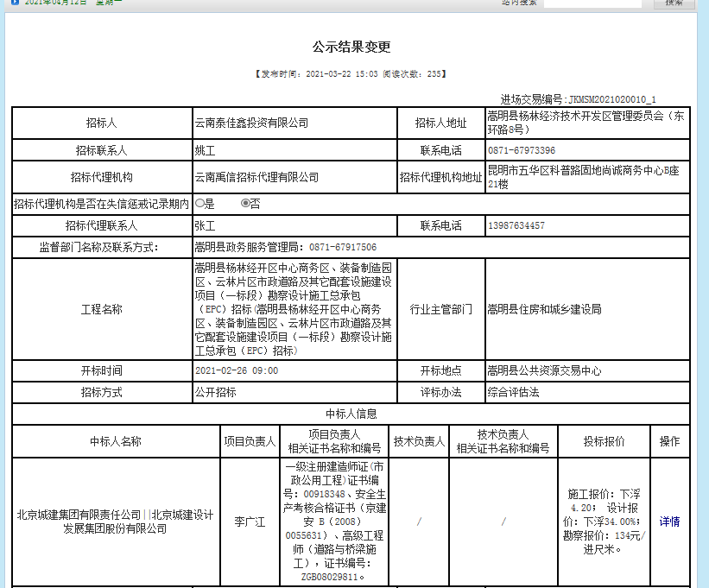The height and width of the screenshot is (588, 709).
Task: Click the 招标代理机构是否在失信惩戒记录期内 label
Action: (101, 204)
